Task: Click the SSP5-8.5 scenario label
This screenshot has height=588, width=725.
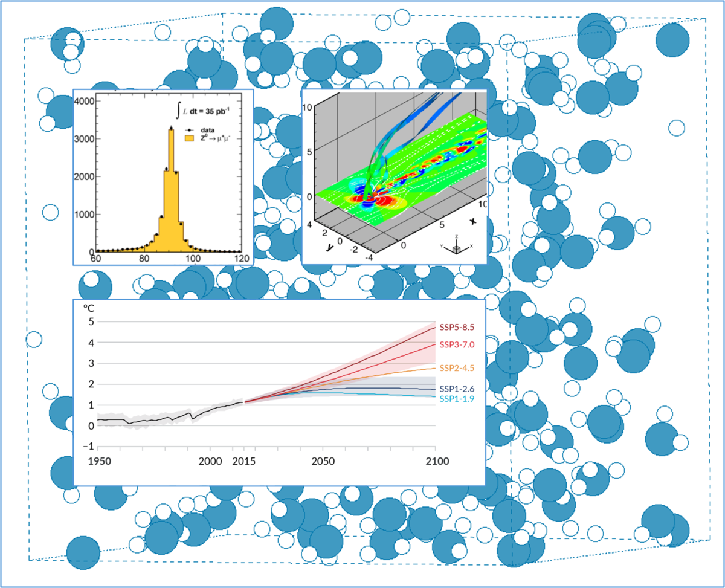Action: 456,326
